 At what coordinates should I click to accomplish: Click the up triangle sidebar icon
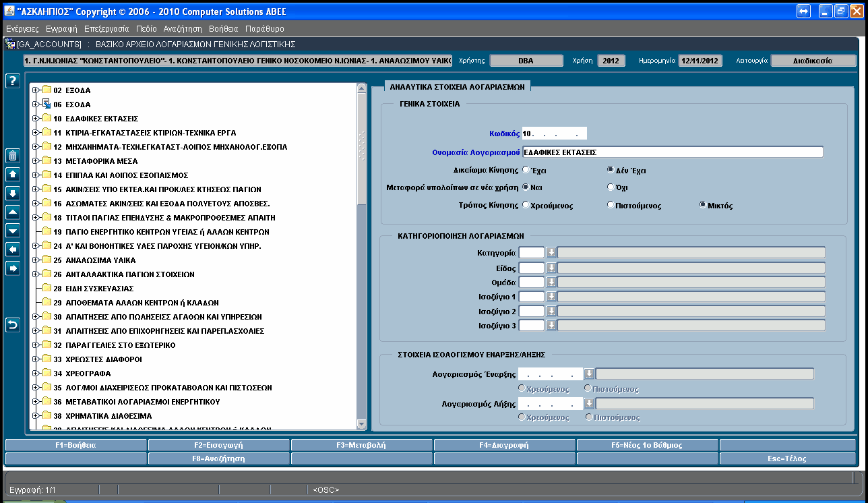point(12,212)
